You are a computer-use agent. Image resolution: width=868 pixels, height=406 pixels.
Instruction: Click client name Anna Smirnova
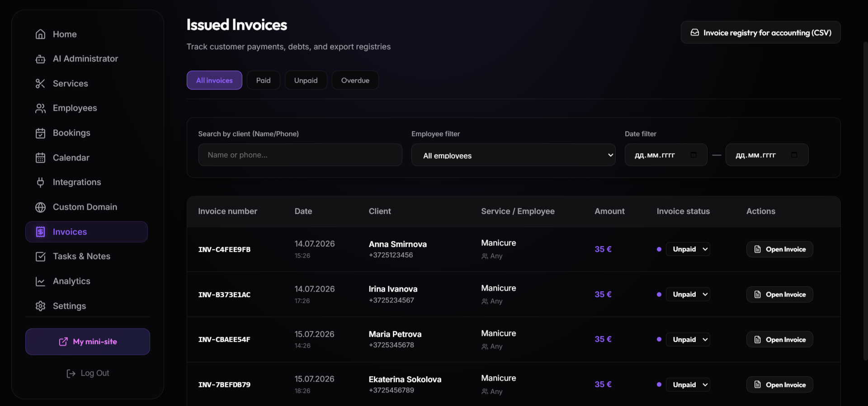pyautogui.click(x=398, y=244)
